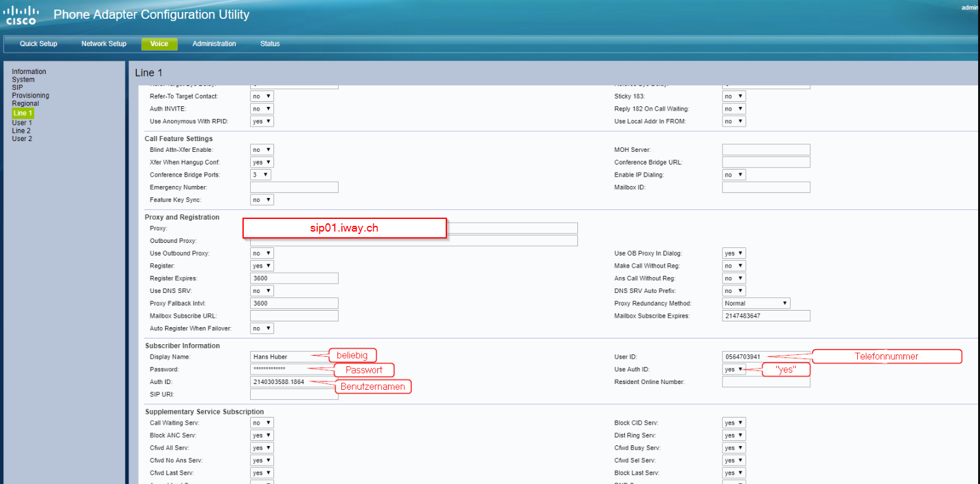
Task: Select Line 2 in the sidebar
Action: 22,130
